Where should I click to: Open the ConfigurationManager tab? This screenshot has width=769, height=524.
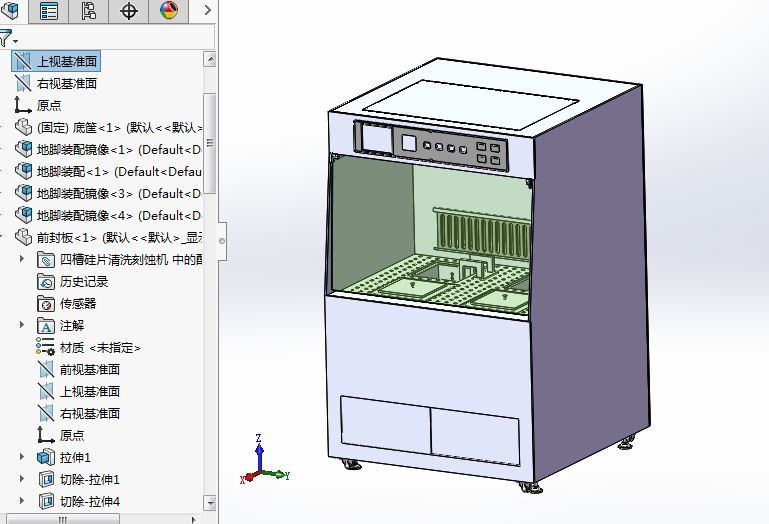[88, 11]
